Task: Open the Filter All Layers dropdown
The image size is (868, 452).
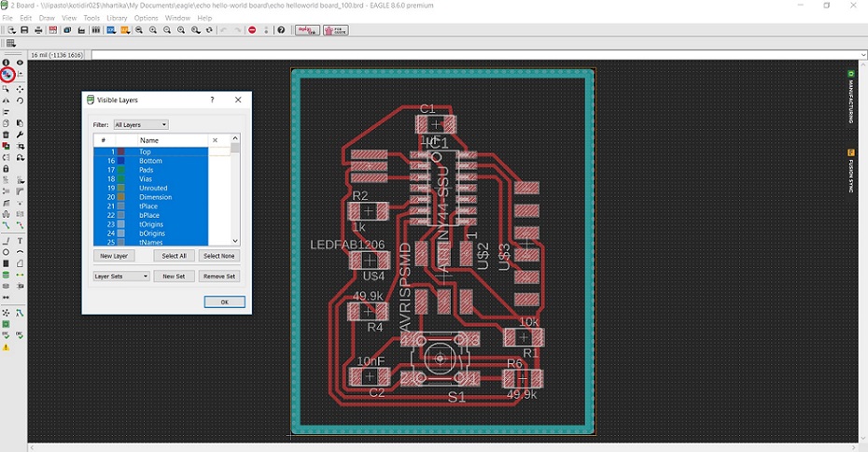Action: [x=141, y=124]
